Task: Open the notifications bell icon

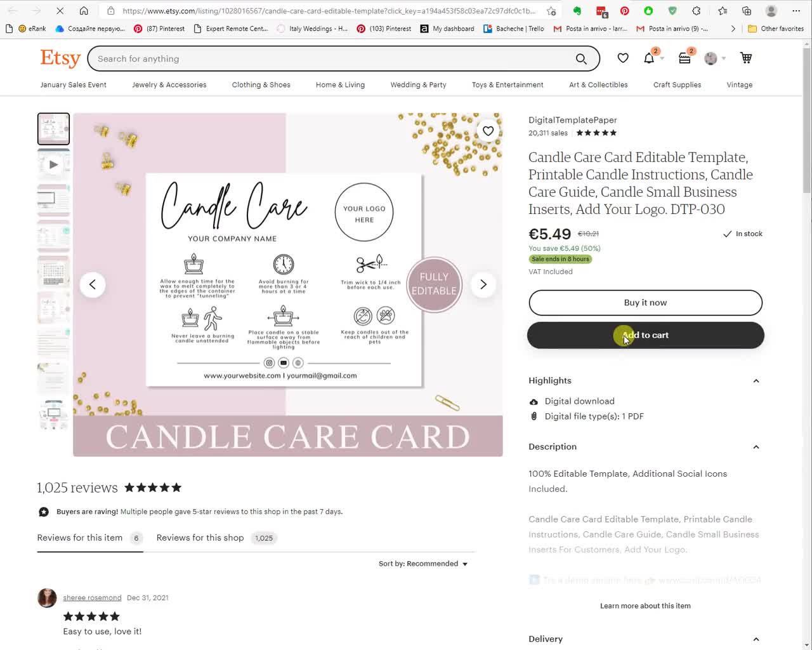Action: pos(649,58)
